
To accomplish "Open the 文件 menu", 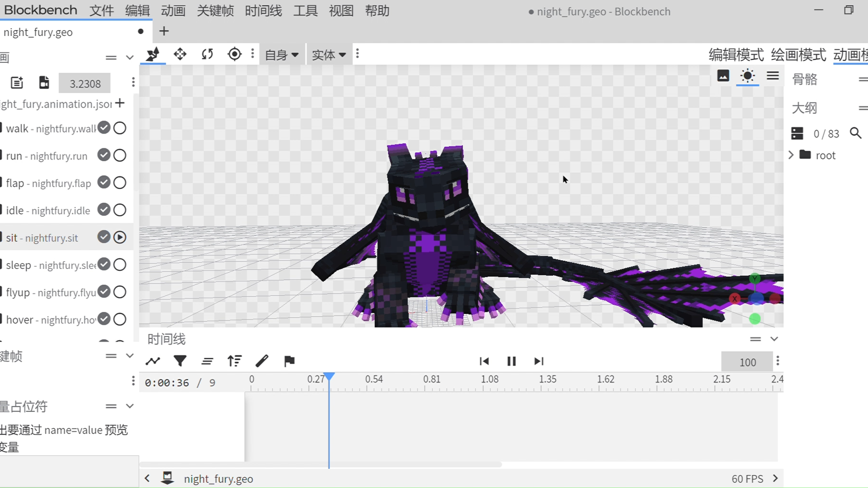I will click(x=102, y=11).
